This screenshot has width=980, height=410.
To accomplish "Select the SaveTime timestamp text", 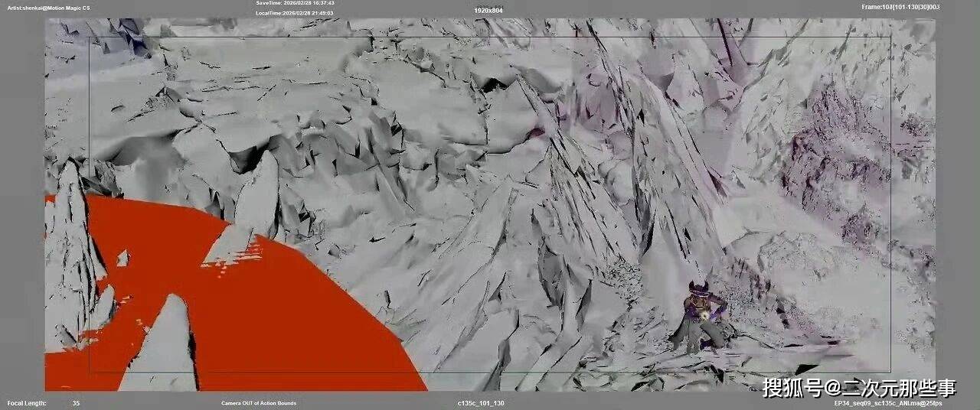I will 295,3.
